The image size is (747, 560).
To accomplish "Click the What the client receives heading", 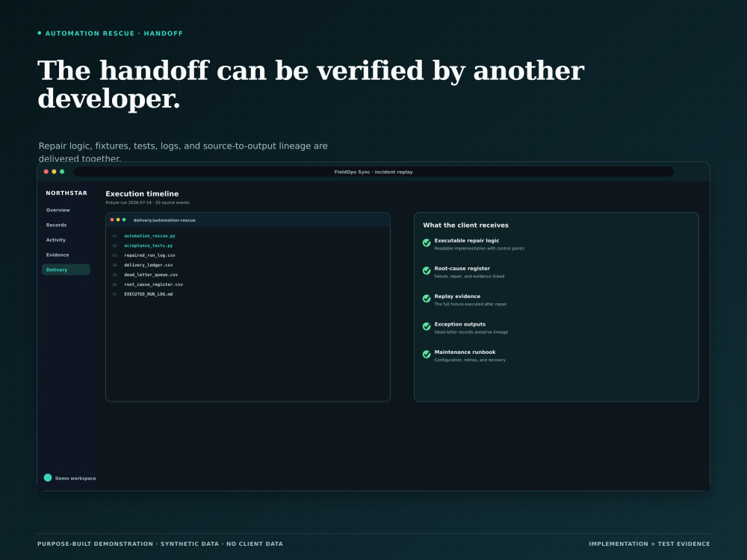I will pyautogui.click(x=465, y=225).
